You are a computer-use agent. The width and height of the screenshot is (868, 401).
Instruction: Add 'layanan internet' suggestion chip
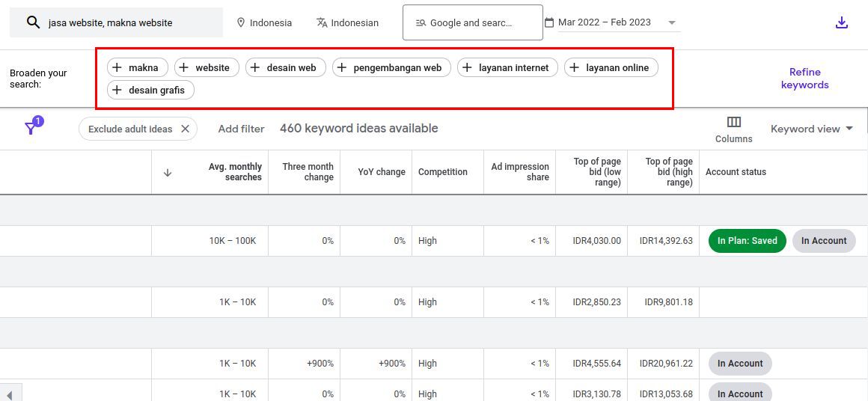click(507, 67)
